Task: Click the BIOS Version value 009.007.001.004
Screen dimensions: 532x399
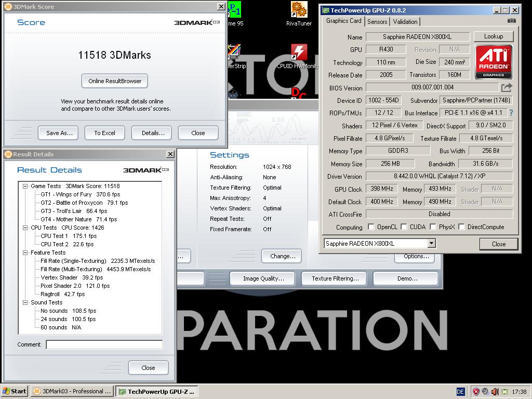Action: (x=432, y=87)
